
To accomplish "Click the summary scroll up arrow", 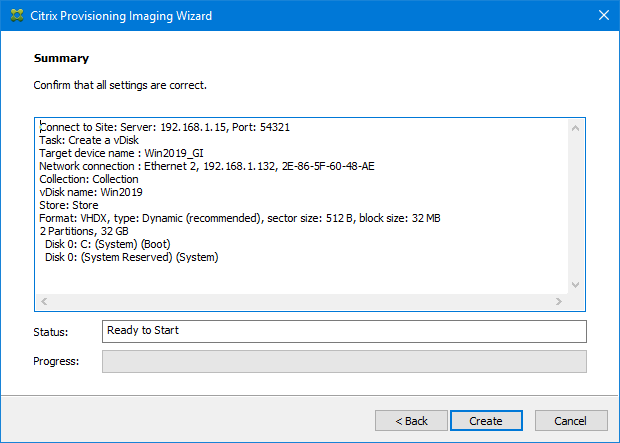I will tap(575, 128).
